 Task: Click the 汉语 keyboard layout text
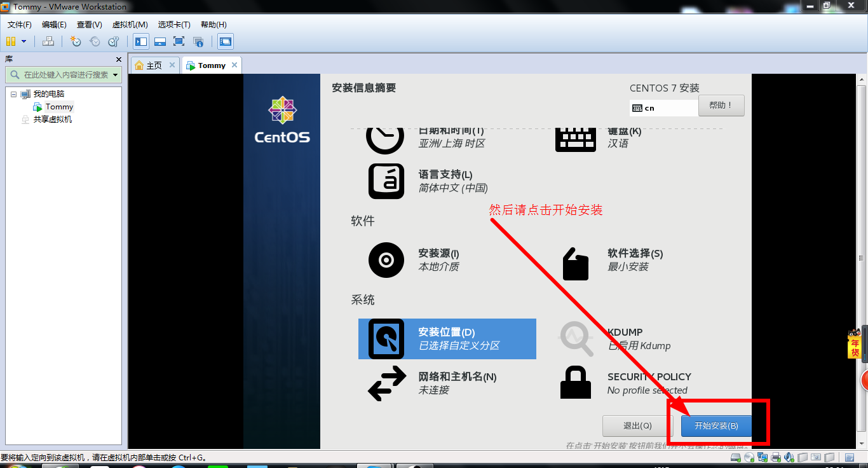coord(618,144)
